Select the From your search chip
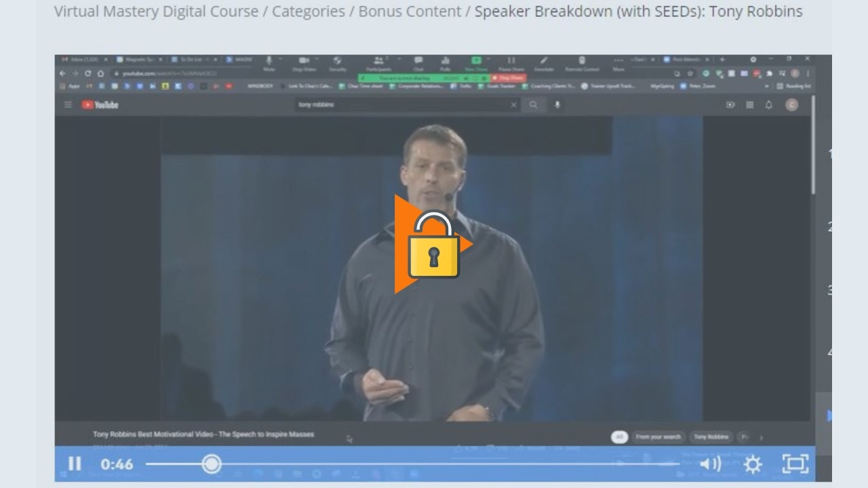Image resolution: width=868 pixels, height=488 pixels. tap(657, 437)
